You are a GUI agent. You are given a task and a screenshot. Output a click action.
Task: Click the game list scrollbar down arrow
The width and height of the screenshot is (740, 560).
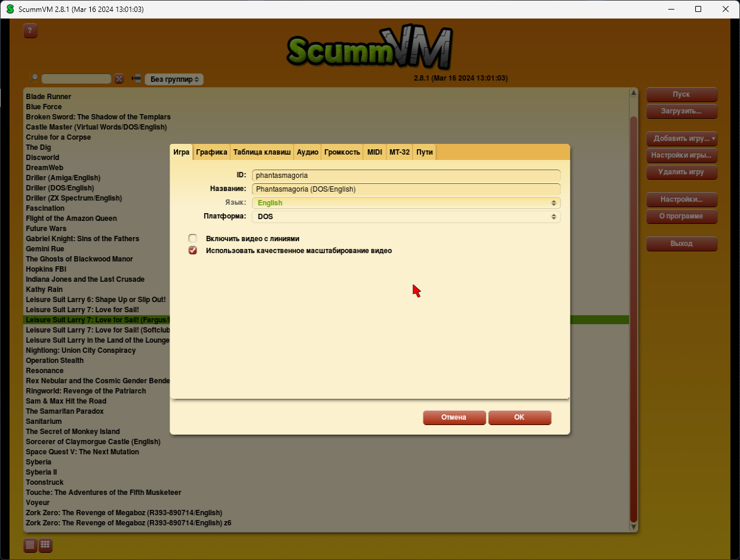click(634, 527)
